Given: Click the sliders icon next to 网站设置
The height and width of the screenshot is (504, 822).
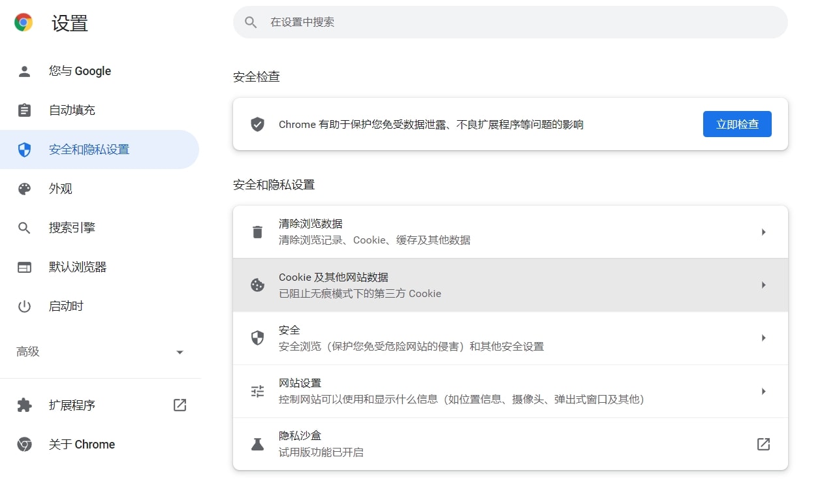Looking at the screenshot, I should [257, 391].
